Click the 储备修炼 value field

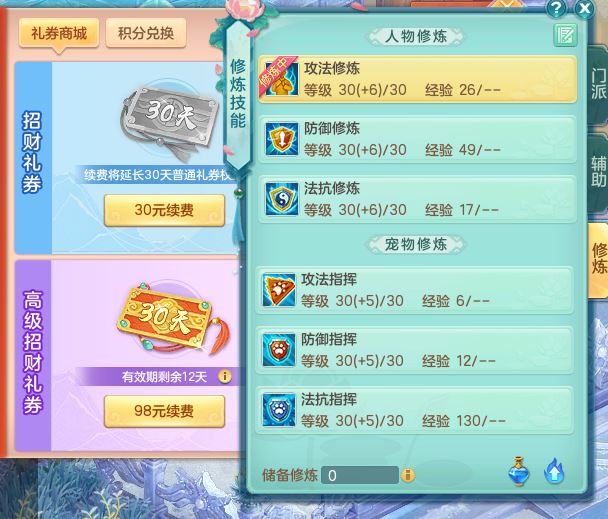point(360,475)
